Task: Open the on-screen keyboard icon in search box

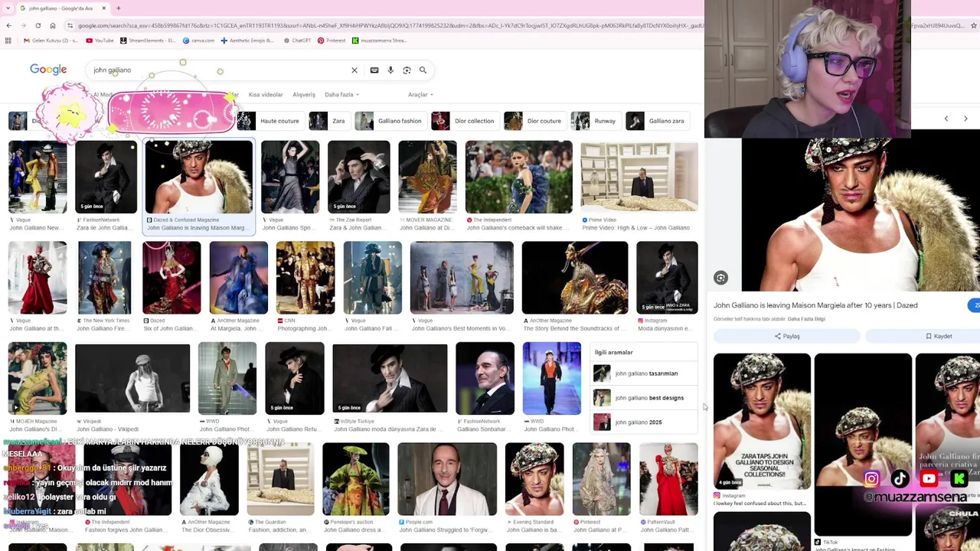Action: tap(374, 70)
